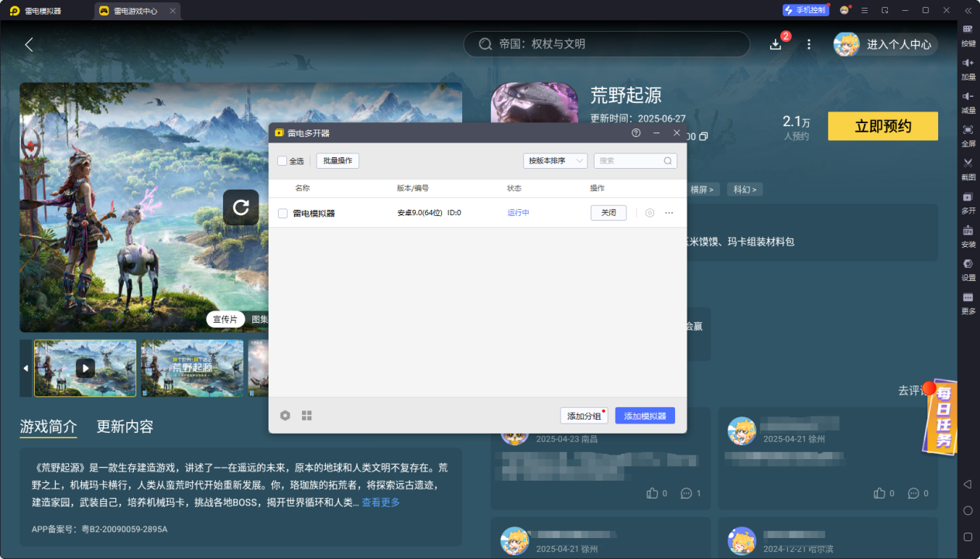980x559 pixels.
Task: Open the three-dot menu for the 雷电模拟器 row
Action: [669, 213]
